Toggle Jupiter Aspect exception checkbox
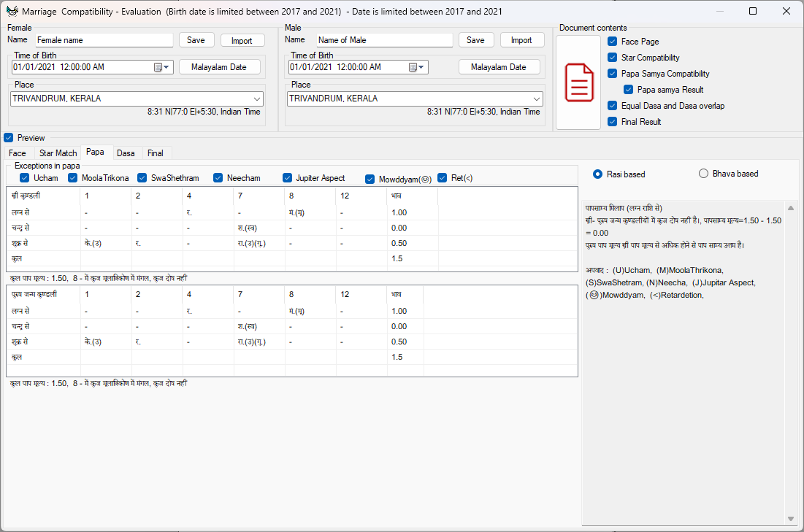Viewport: 804px width, 532px height. 287,178
